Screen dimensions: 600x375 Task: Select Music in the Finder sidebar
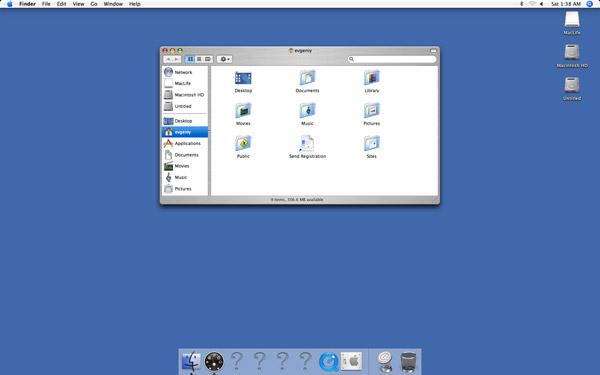point(185,178)
